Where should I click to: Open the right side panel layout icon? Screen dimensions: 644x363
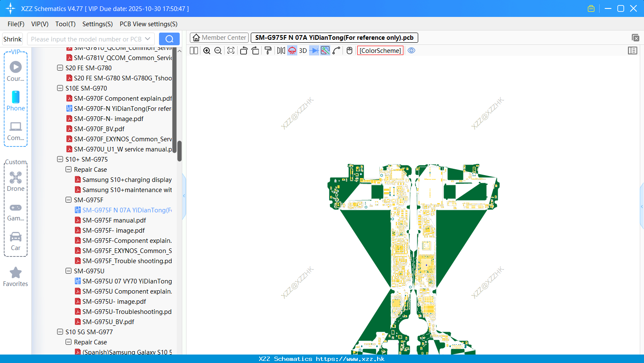[633, 51]
